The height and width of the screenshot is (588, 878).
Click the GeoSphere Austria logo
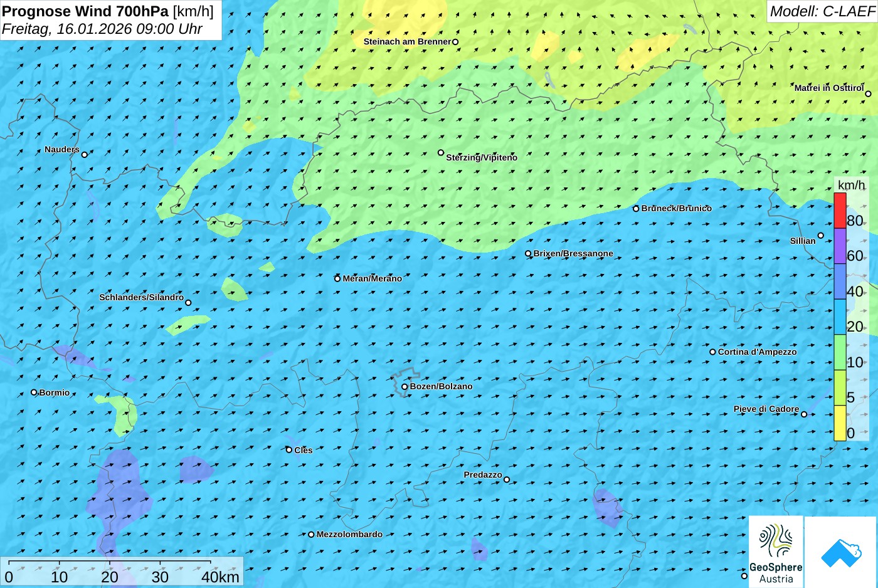coord(776,552)
